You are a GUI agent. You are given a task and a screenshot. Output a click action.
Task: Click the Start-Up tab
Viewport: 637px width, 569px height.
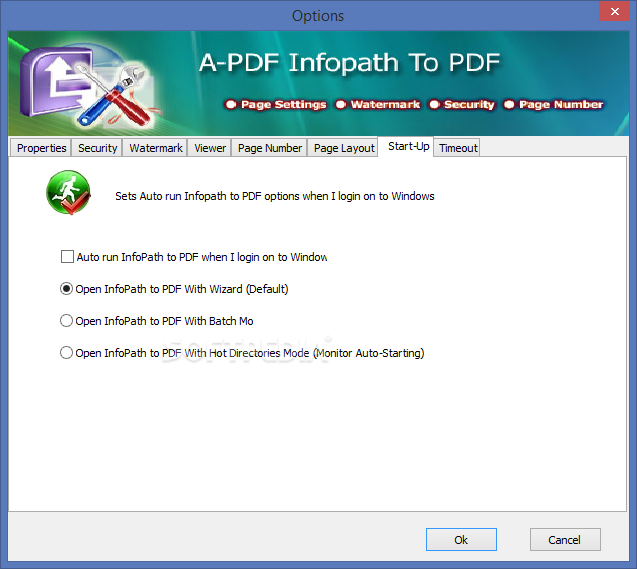[408, 146]
